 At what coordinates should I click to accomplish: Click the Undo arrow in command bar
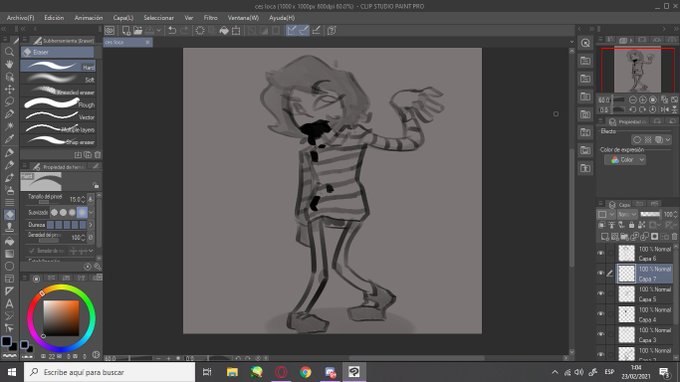tap(172, 30)
